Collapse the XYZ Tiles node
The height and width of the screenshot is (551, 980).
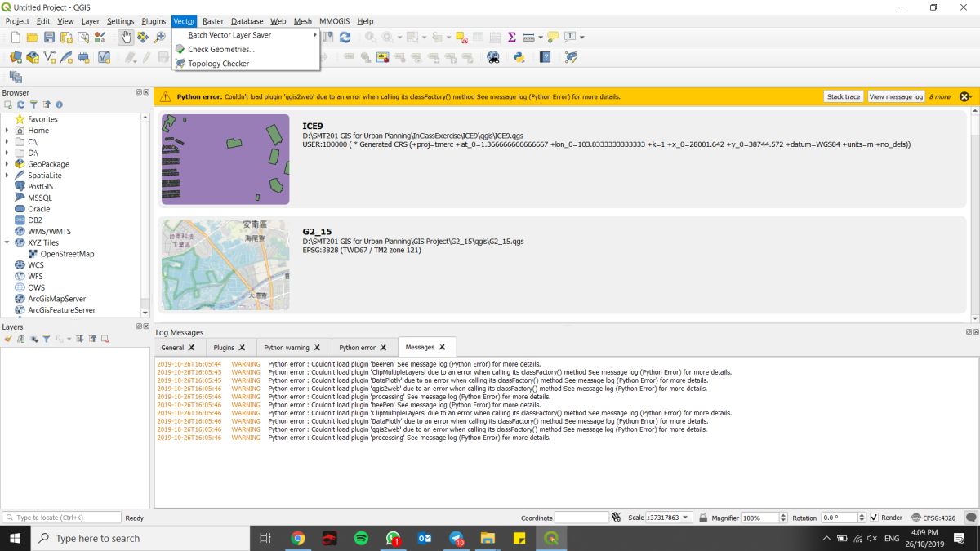tap(7, 242)
